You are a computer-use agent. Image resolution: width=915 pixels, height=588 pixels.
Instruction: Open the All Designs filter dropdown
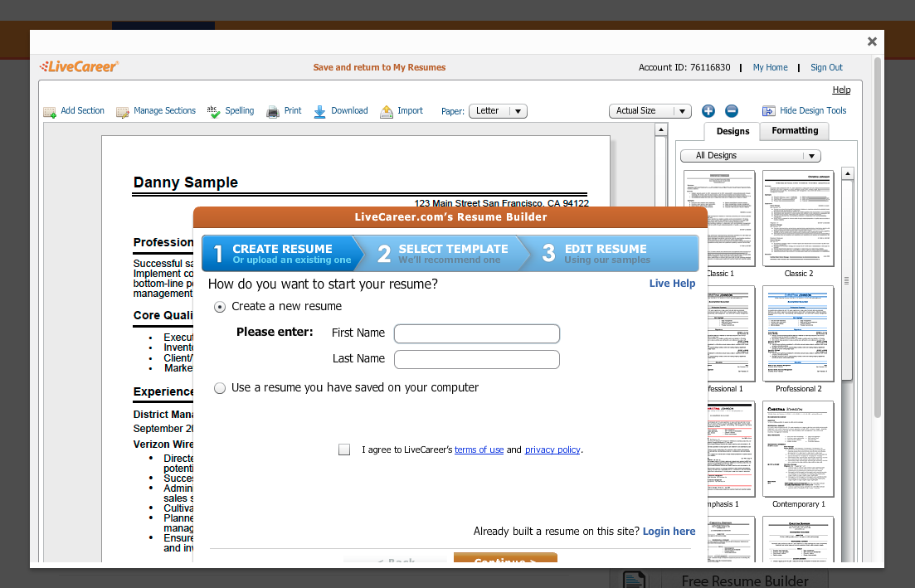tap(751, 156)
